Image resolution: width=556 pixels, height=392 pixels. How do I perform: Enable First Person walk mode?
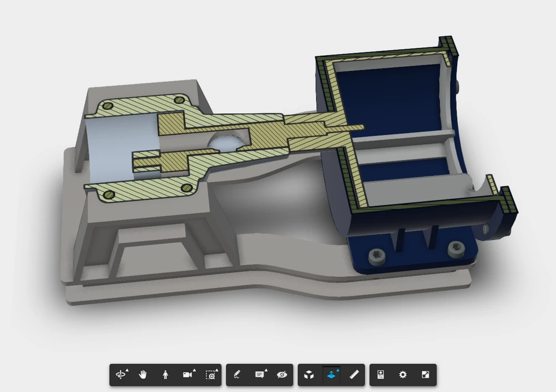[165, 375]
